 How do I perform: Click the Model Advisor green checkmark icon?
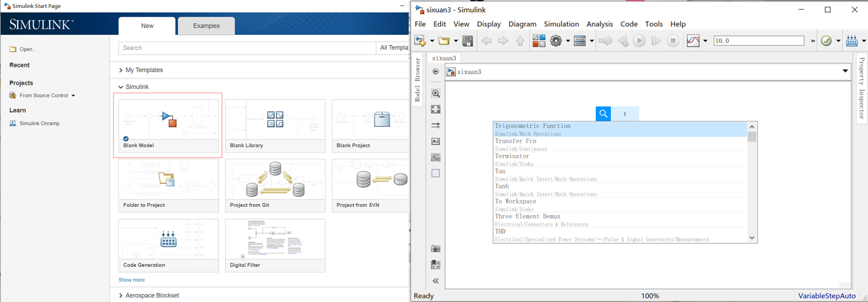coord(826,41)
